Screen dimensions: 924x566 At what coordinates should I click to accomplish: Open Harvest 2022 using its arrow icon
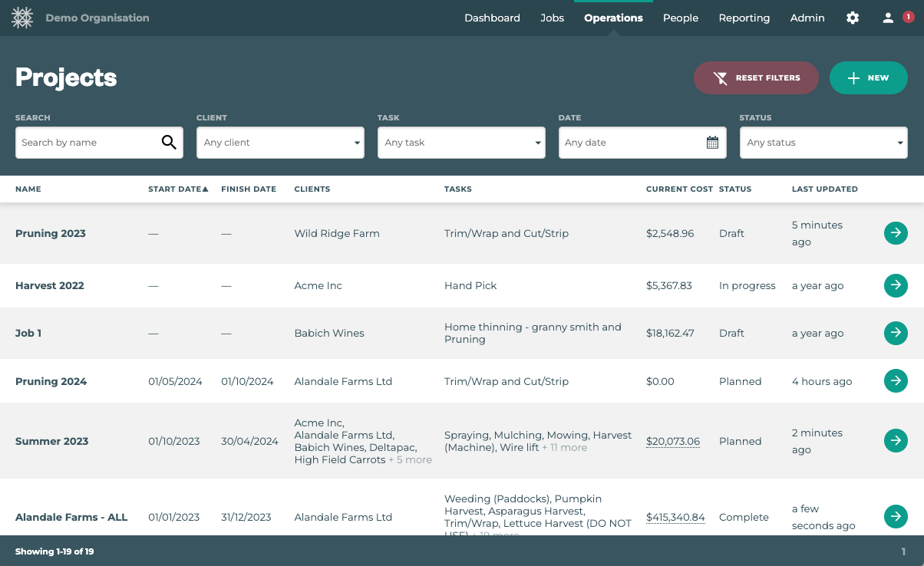(896, 285)
